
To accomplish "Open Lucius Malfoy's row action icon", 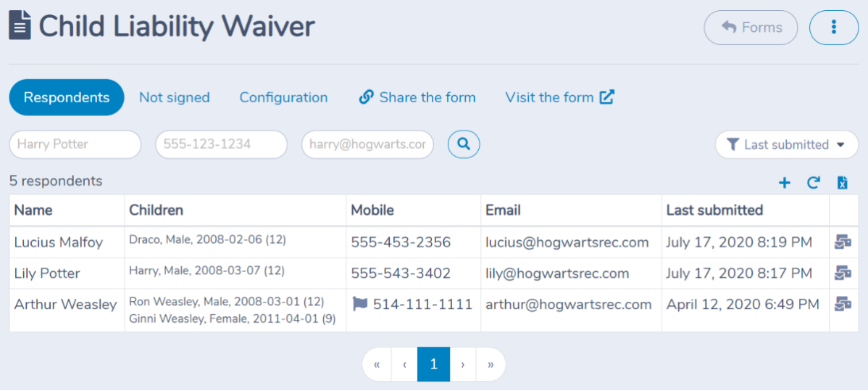I will [843, 242].
